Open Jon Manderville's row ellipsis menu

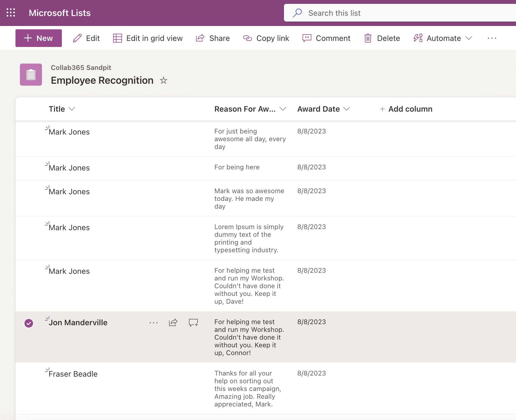tap(153, 322)
